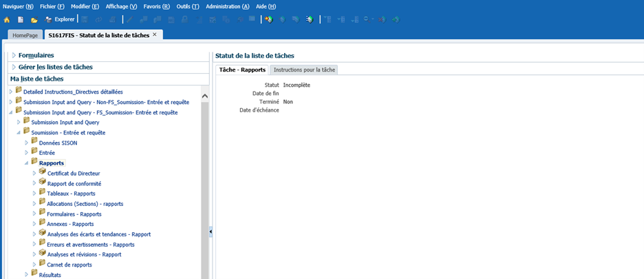The height and width of the screenshot is (279, 644).
Task: Open the Affichage menu
Action: [122, 7]
